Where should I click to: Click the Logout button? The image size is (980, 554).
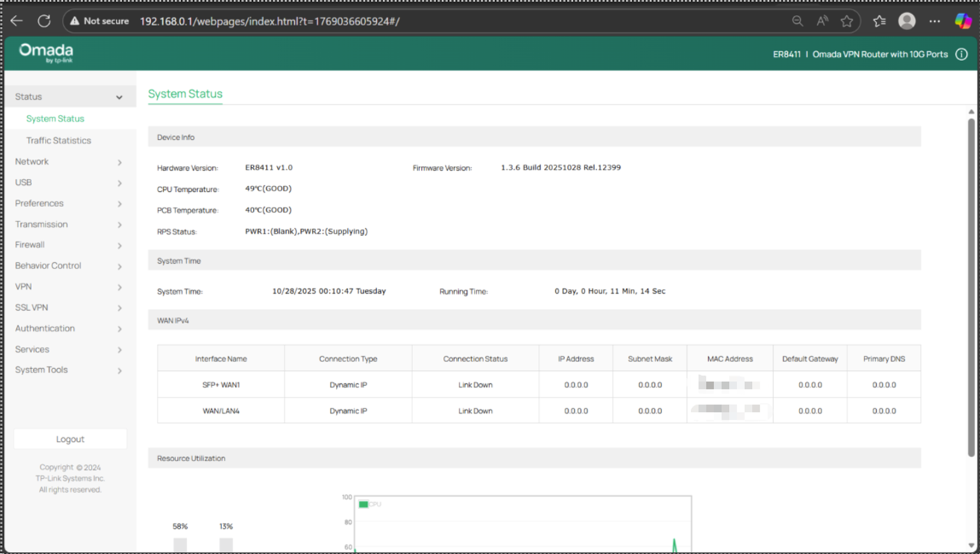(x=70, y=439)
